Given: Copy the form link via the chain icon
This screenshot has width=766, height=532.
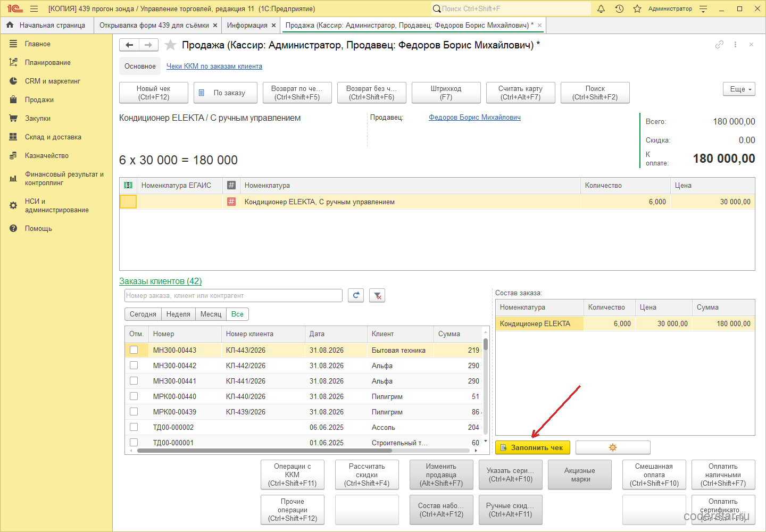Looking at the screenshot, I should point(719,45).
